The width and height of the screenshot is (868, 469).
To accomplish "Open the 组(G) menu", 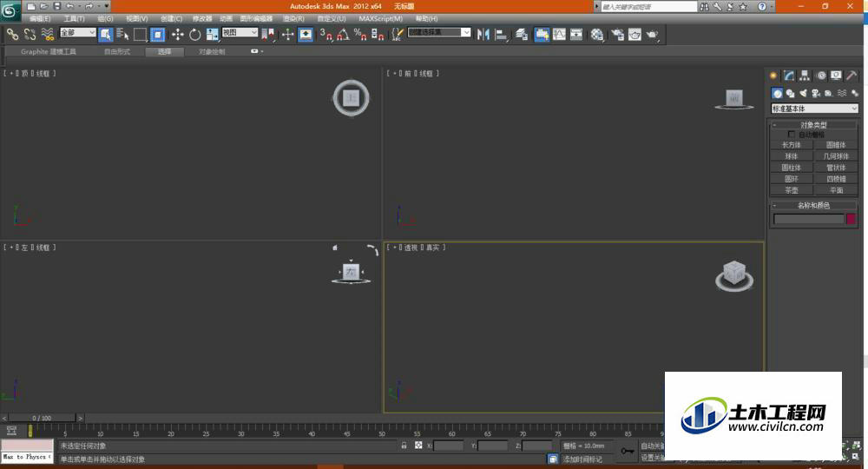I will (105, 19).
